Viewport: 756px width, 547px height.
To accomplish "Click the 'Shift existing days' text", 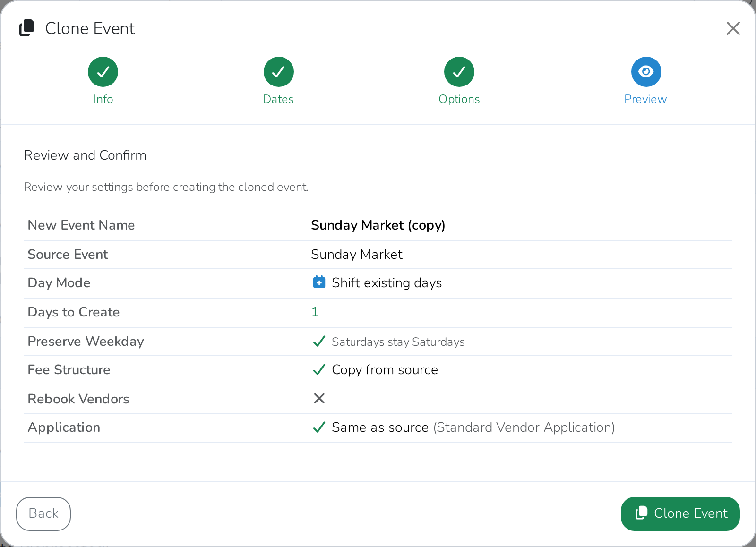I will [x=387, y=283].
